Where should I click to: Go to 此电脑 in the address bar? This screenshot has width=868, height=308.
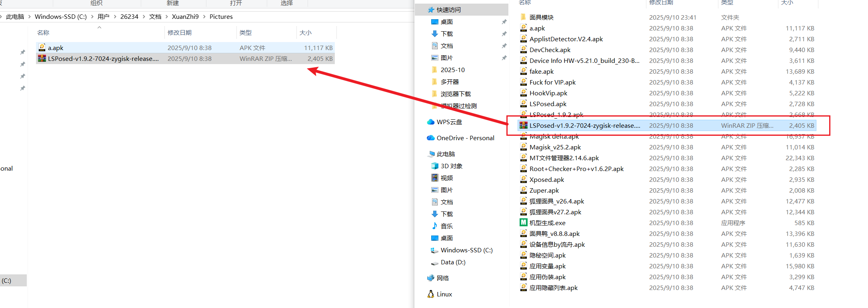pos(15,17)
